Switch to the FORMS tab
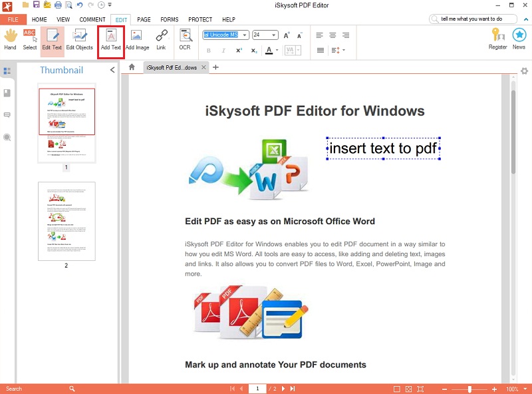 tap(170, 19)
